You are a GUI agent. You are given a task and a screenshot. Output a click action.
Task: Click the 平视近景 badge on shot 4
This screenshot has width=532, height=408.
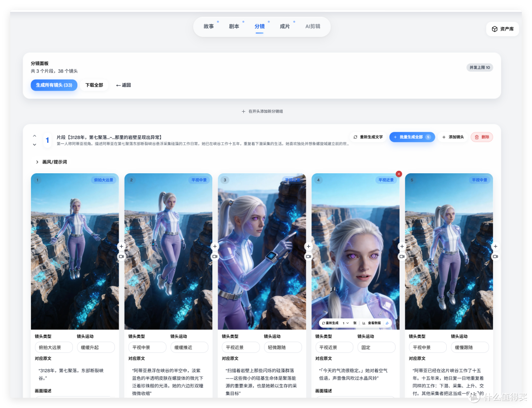pos(386,180)
